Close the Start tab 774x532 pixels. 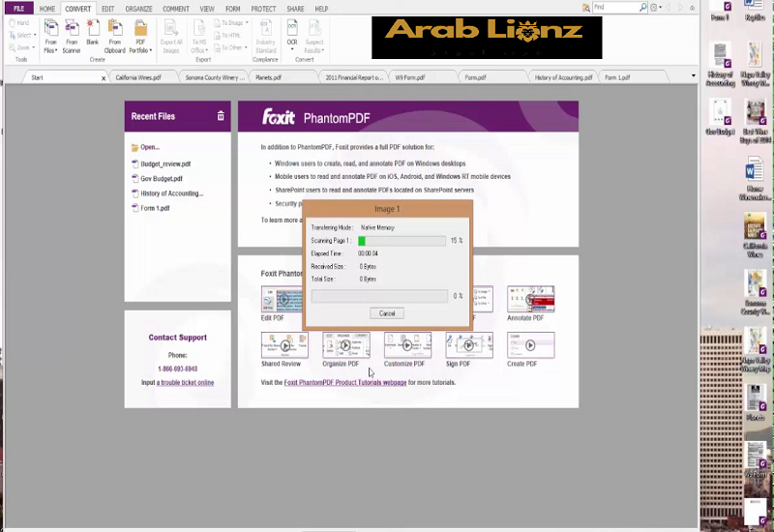pos(104,78)
